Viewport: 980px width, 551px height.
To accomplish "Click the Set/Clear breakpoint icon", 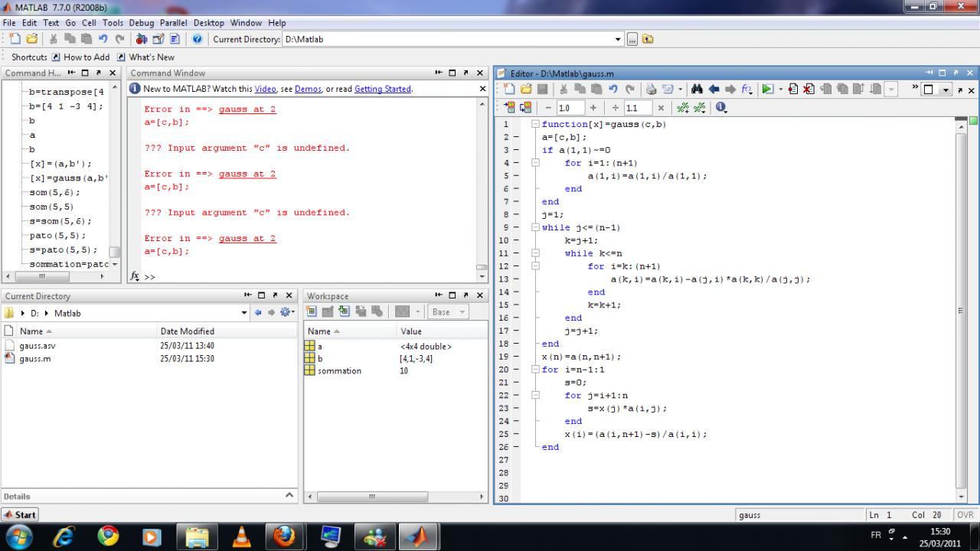I will [792, 90].
